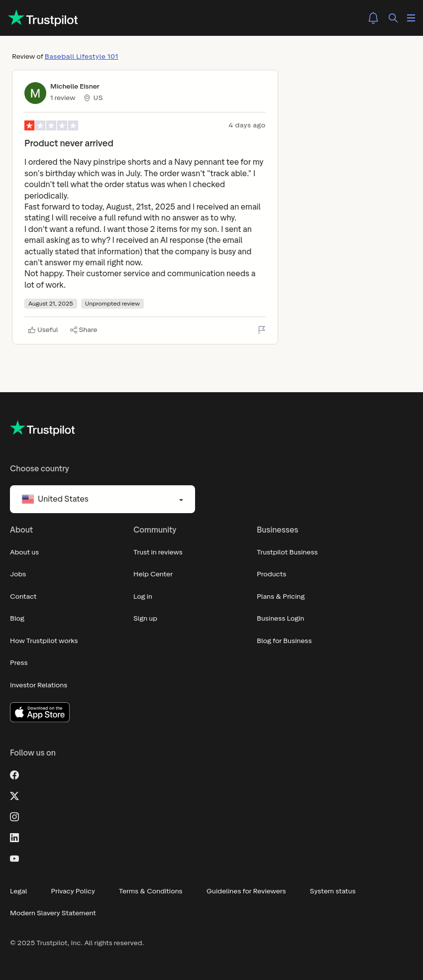Screen dimensions: 423x980
Task: Open the Privacy Policy link
Action: point(73,891)
